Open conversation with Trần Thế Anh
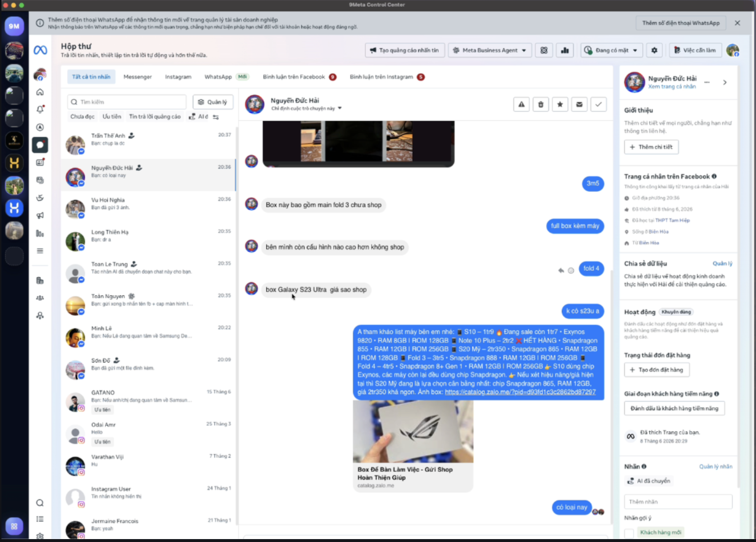Viewport: 756px width, 542px height. (148, 143)
